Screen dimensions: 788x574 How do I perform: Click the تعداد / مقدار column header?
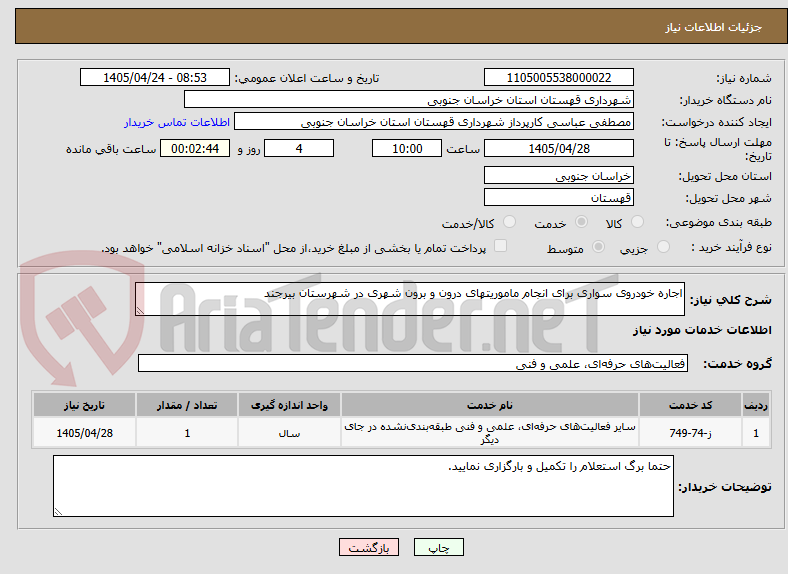187,405
